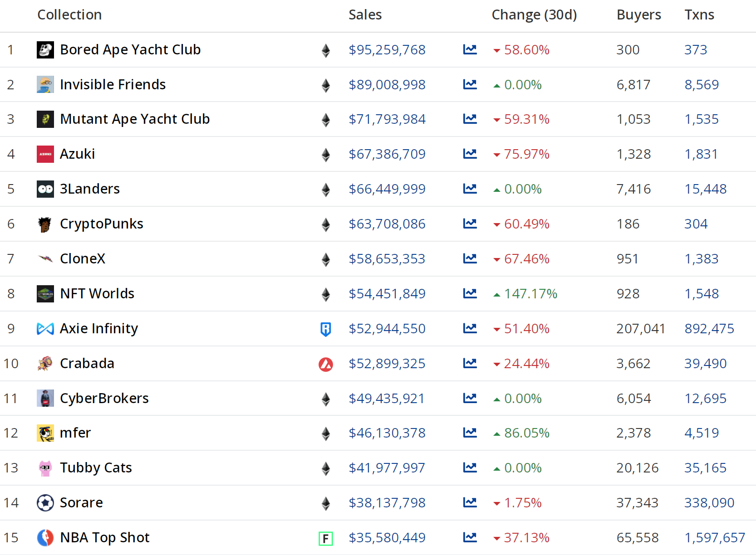
Task: Open the chart icon for CloneX
Action: pyautogui.click(x=470, y=258)
